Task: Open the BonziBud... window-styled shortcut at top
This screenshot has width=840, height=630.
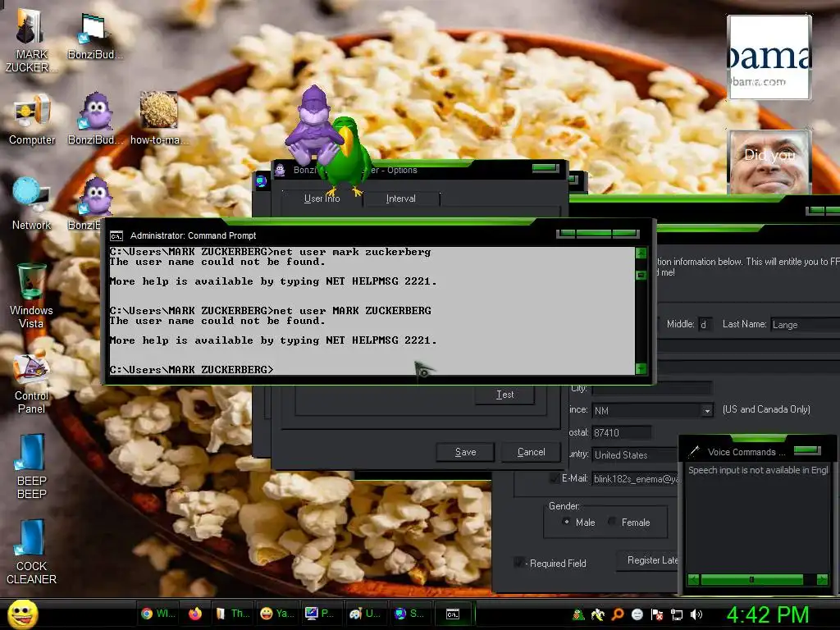Action: click(x=95, y=36)
